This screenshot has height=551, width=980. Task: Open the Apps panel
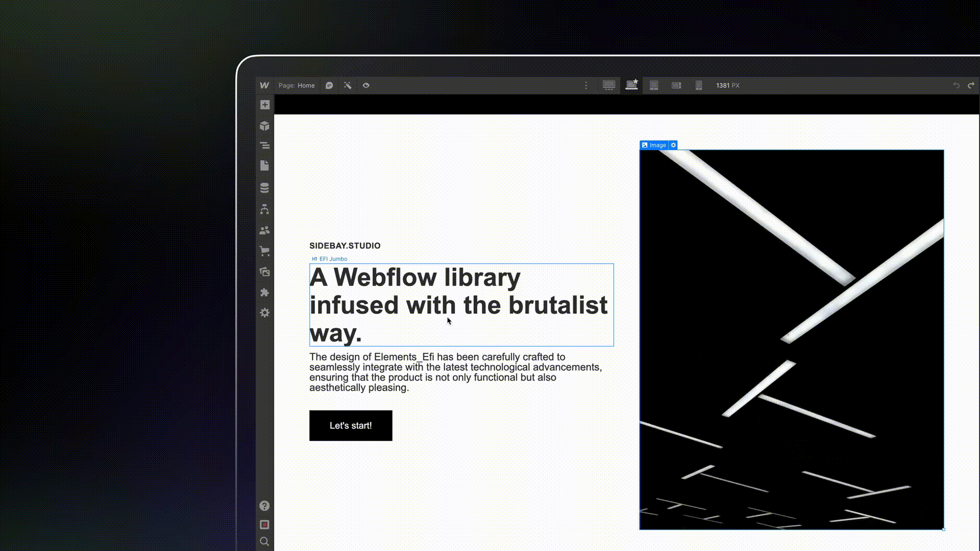point(265,292)
